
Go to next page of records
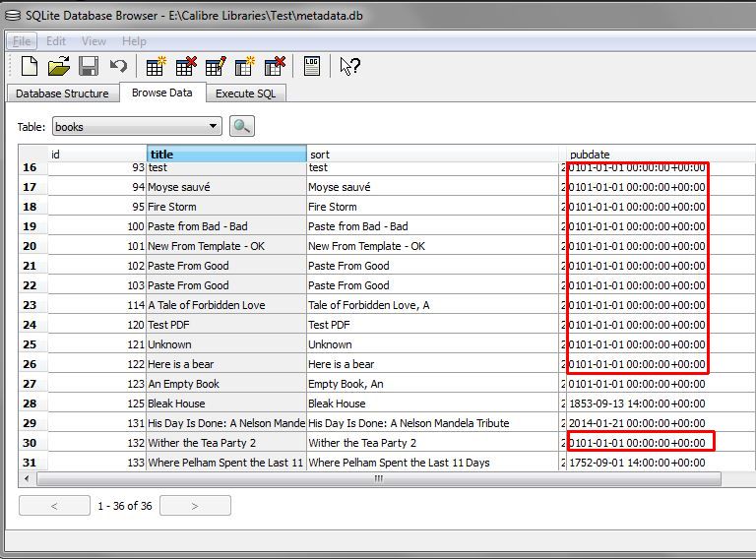195,506
